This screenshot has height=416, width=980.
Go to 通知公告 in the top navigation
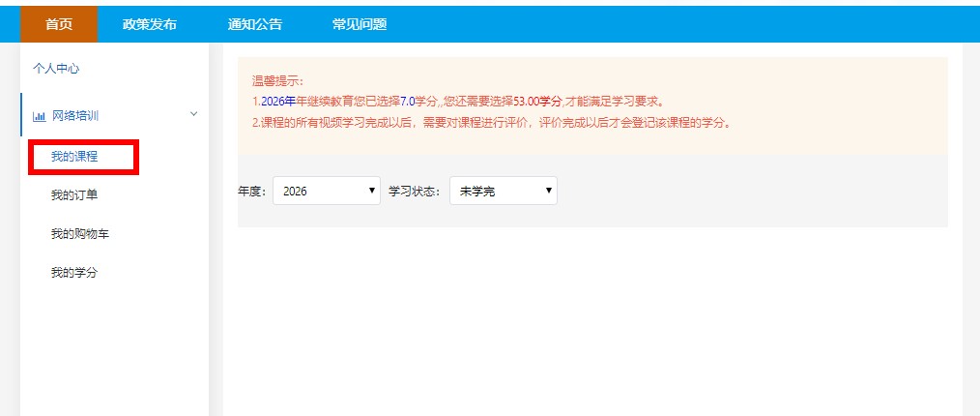click(255, 24)
